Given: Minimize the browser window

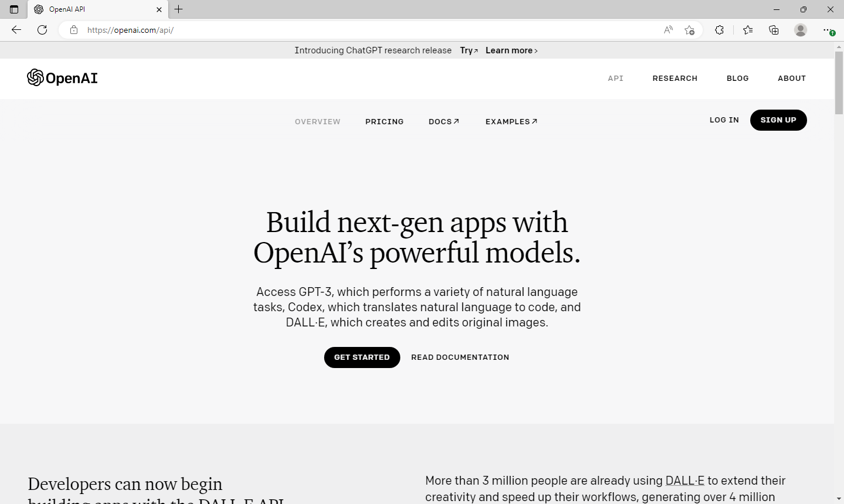Looking at the screenshot, I should (777, 9).
